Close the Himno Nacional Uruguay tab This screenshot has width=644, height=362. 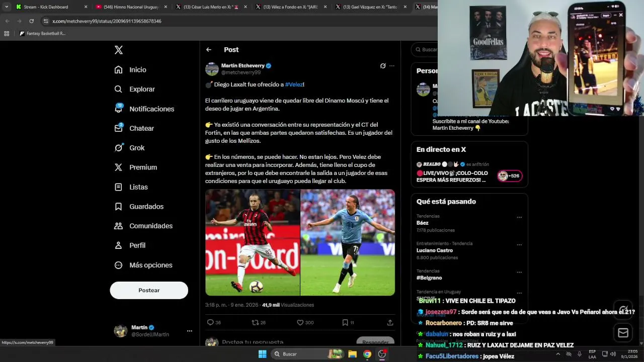coord(165,7)
